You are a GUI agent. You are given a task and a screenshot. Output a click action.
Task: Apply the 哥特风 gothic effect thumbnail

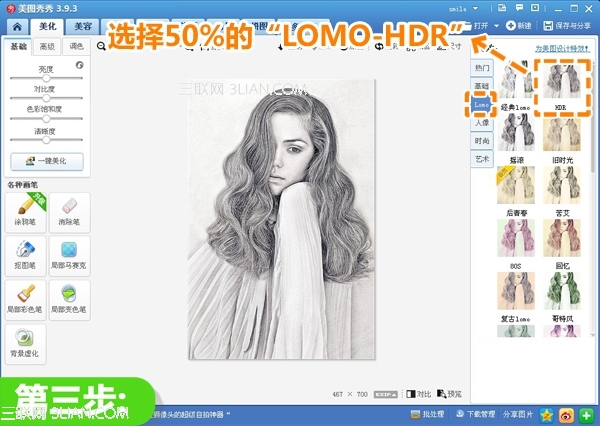click(562, 291)
